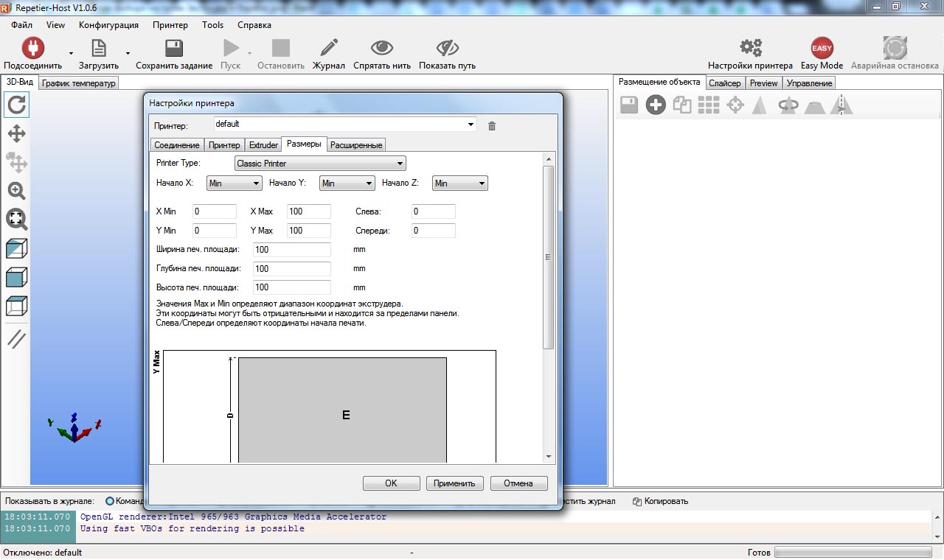The image size is (944, 560).
Task: Click the Загрузить load file icon
Action: [99, 48]
